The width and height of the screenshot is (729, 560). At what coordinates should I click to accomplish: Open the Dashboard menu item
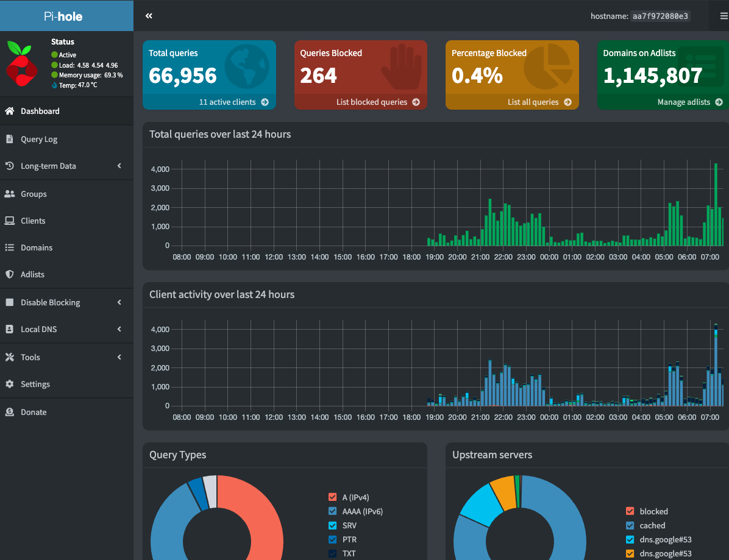(x=66, y=111)
